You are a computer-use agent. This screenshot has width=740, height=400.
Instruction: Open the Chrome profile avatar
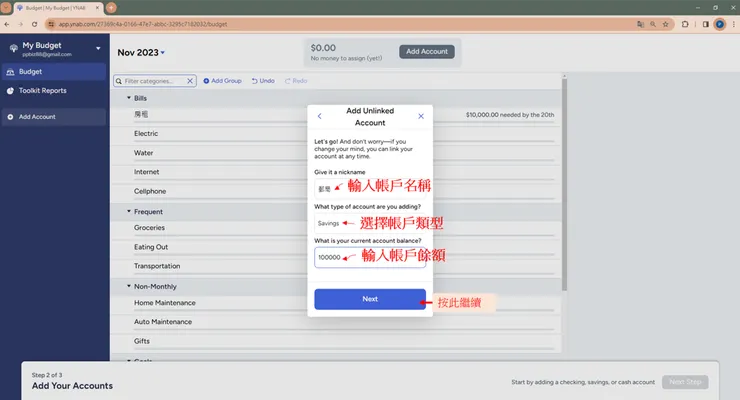720,24
